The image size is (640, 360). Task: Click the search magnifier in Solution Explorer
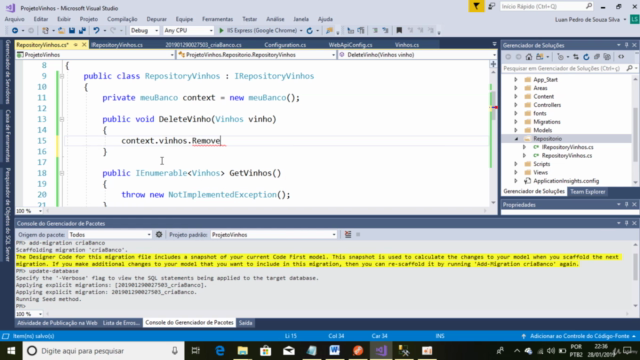[x=629, y=69]
